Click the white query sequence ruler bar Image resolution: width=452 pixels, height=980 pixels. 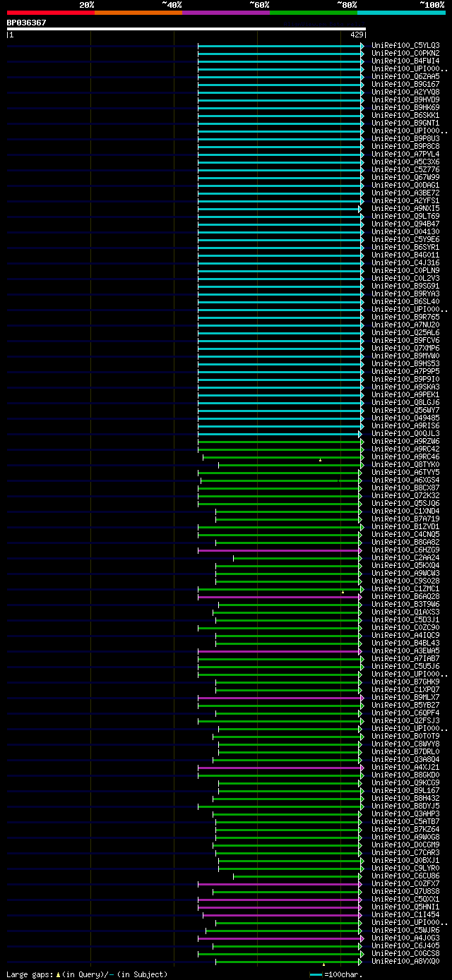186,29
